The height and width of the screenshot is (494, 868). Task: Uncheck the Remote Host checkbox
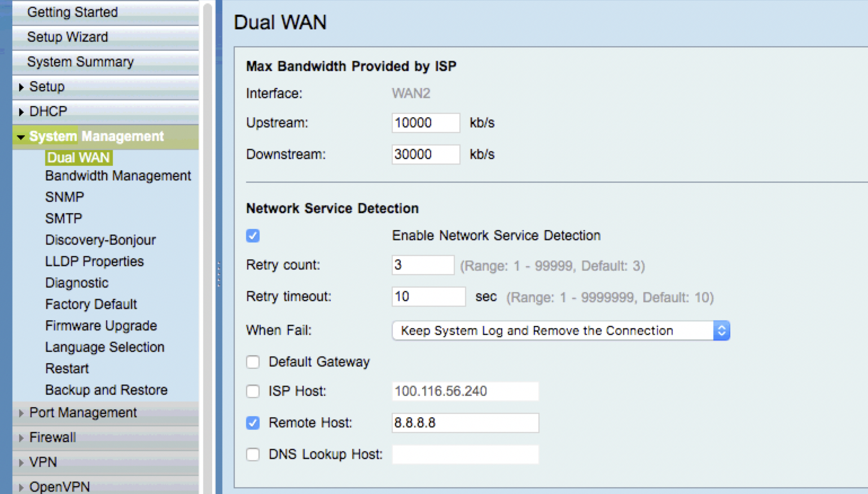coord(253,423)
